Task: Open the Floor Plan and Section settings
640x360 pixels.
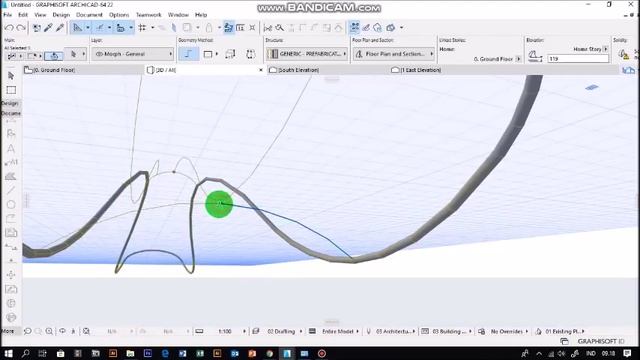Action: coord(394,54)
